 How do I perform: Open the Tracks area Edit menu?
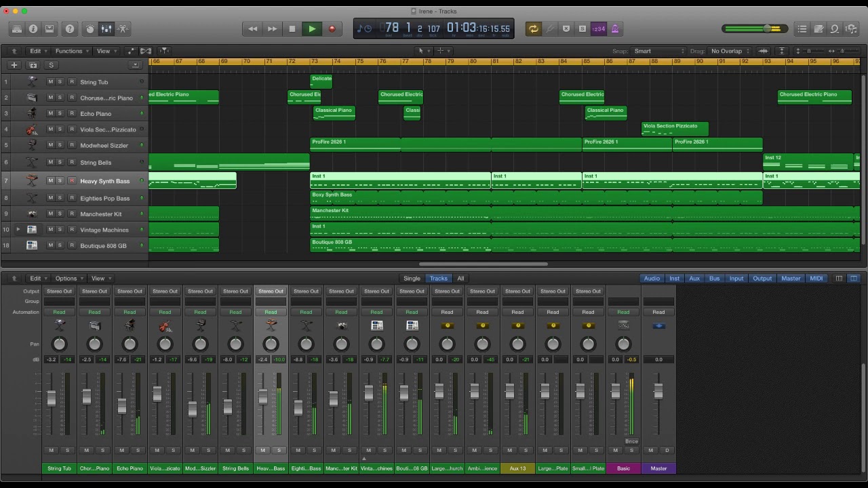point(37,51)
